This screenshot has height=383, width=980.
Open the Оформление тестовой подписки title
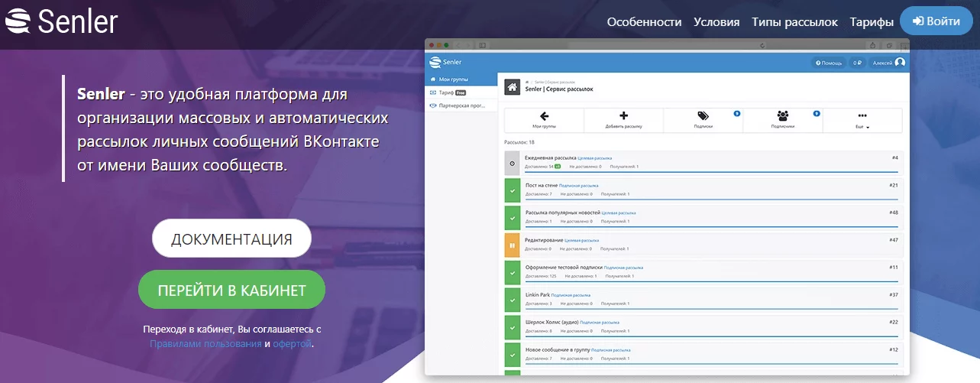(564, 267)
